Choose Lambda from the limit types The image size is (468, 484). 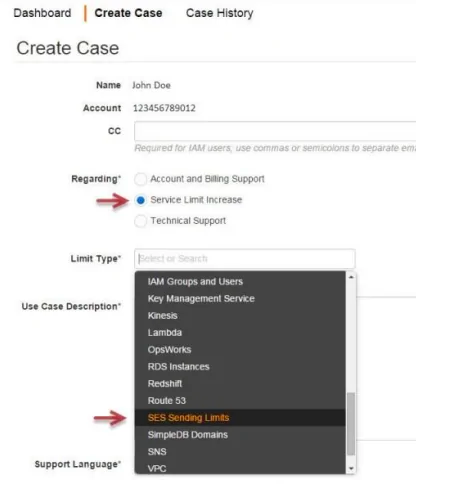pyautogui.click(x=240, y=333)
